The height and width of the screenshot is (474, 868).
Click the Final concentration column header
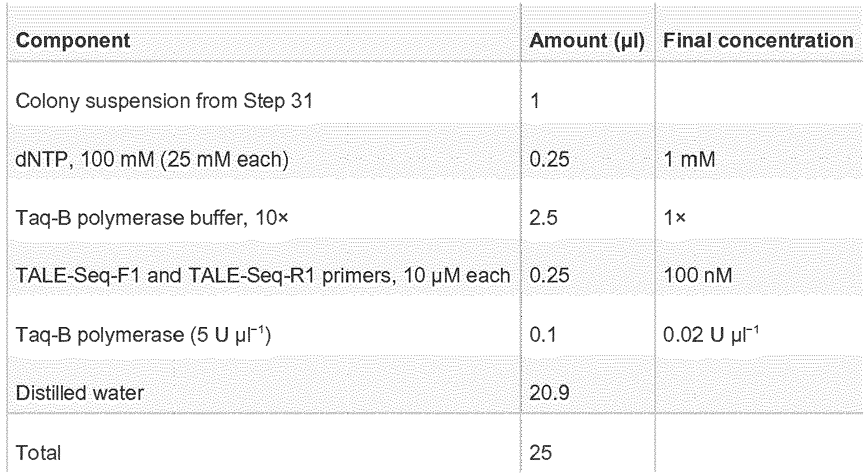(758, 41)
